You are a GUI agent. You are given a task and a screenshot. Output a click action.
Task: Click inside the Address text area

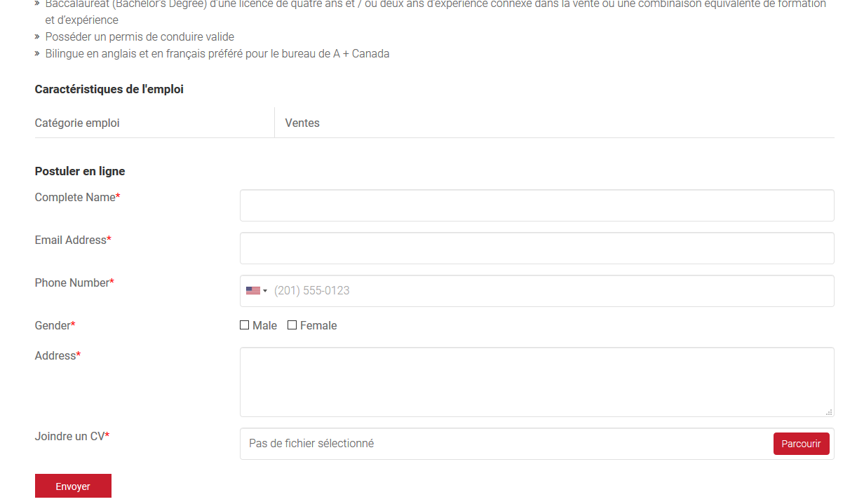536,382
